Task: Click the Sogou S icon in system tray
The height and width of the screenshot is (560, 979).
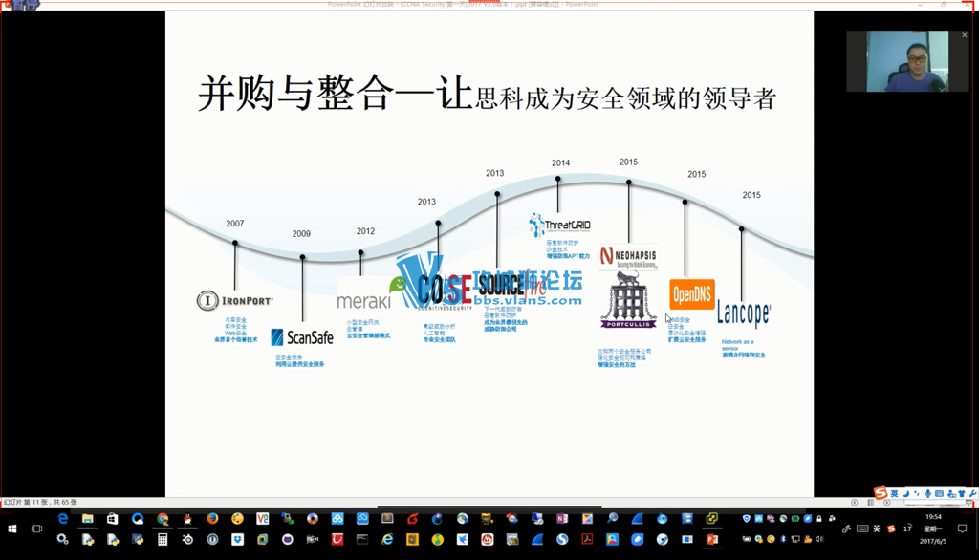Action: 891,528
